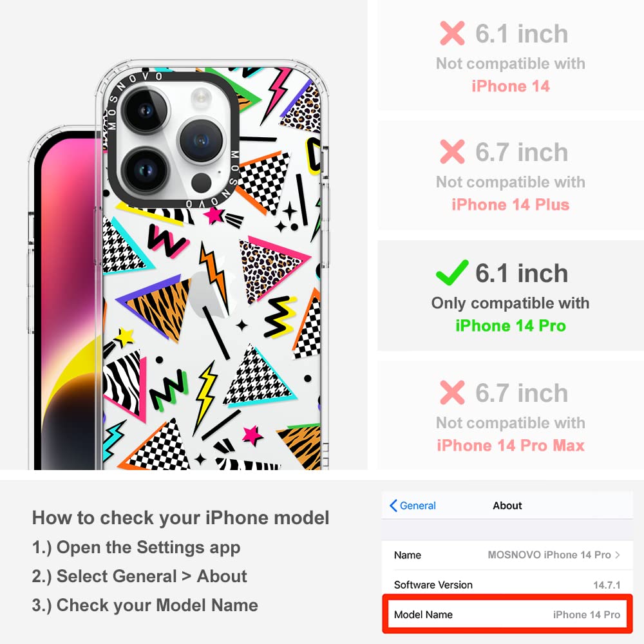644x644 pixels.
Task: Click the red X beside iPhone 14 Pro Max
Action: click(x=452, y=392)
